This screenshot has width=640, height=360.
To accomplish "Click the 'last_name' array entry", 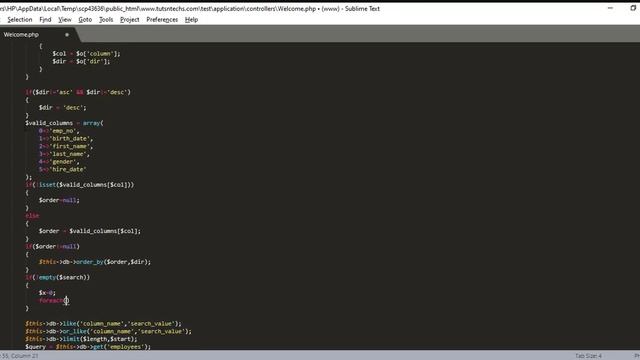I will (64, 154).
